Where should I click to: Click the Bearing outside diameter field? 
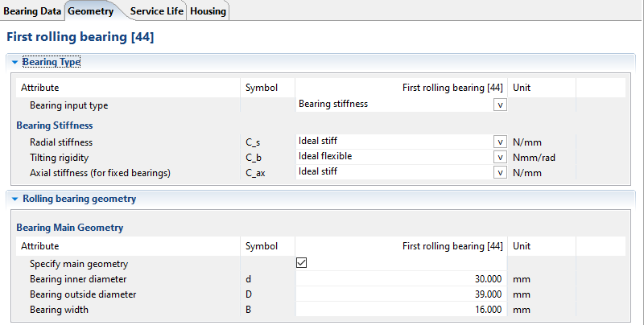(401, 294)
